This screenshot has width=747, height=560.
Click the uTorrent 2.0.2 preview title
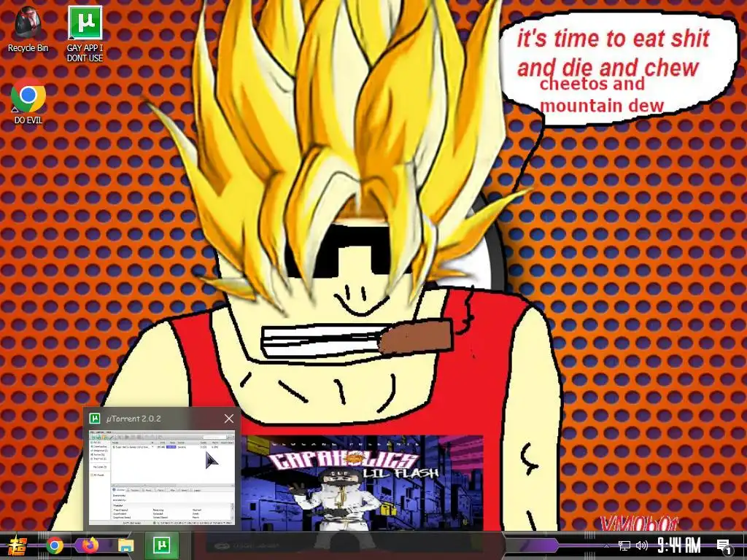point(133,419)
